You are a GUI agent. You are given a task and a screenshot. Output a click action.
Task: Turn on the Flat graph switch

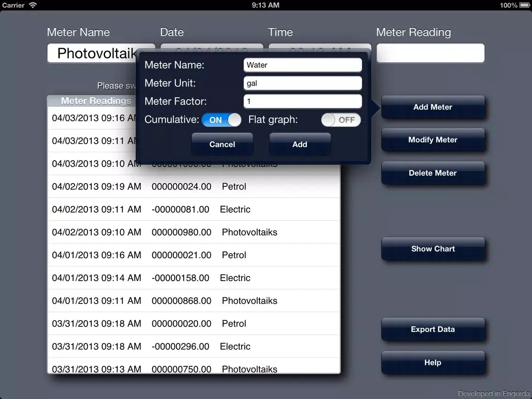[340, 120]
